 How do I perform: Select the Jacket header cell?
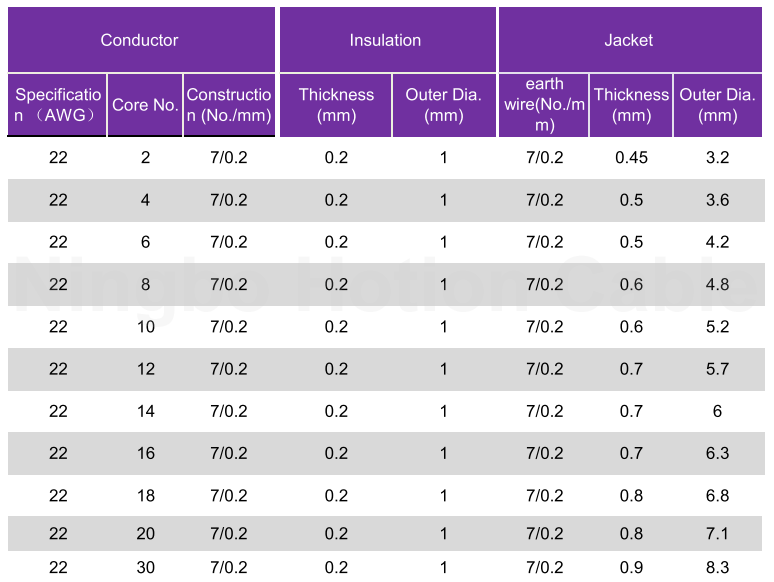pyautogui.click(x=630, y=39)
